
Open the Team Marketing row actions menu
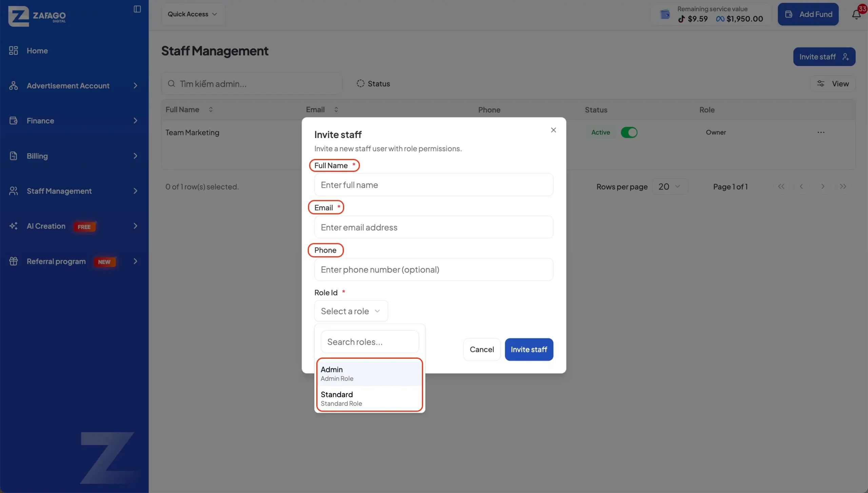(x=821, y=132)
